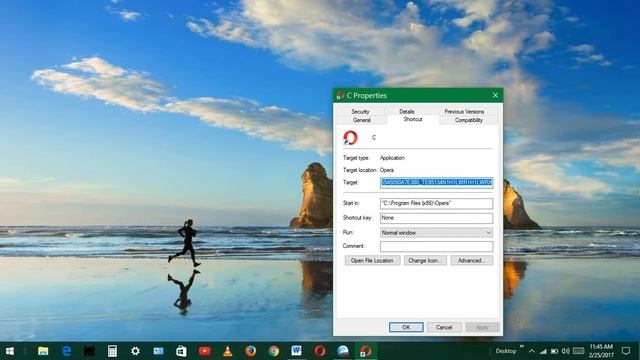The image size is (640, 360).
Task: Open the Previous Versions tab
Action: point(464,111)
